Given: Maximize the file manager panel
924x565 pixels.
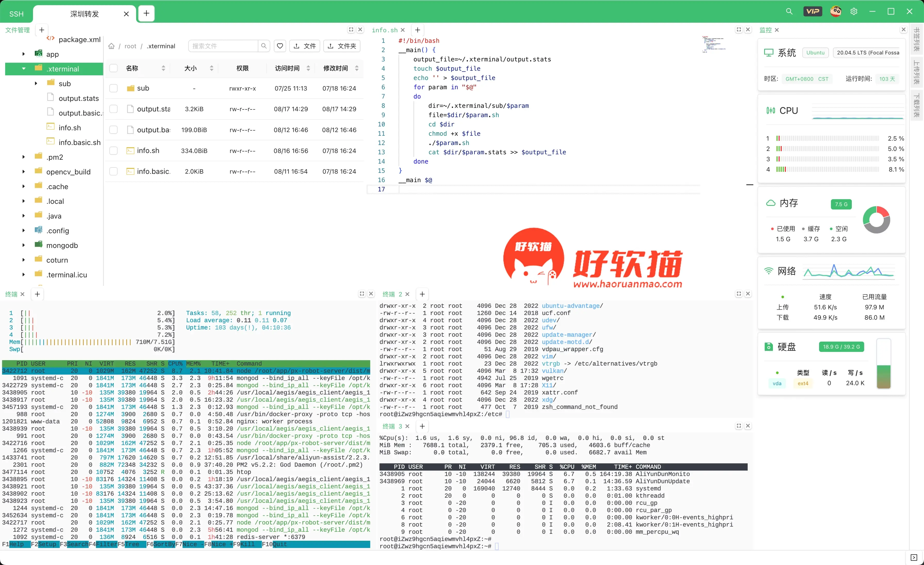Looking at the screenshot, I should click(351, 30).
